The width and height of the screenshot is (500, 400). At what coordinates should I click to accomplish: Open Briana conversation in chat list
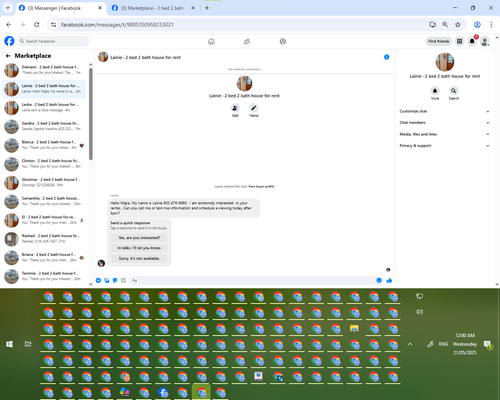tap(44, 257)
